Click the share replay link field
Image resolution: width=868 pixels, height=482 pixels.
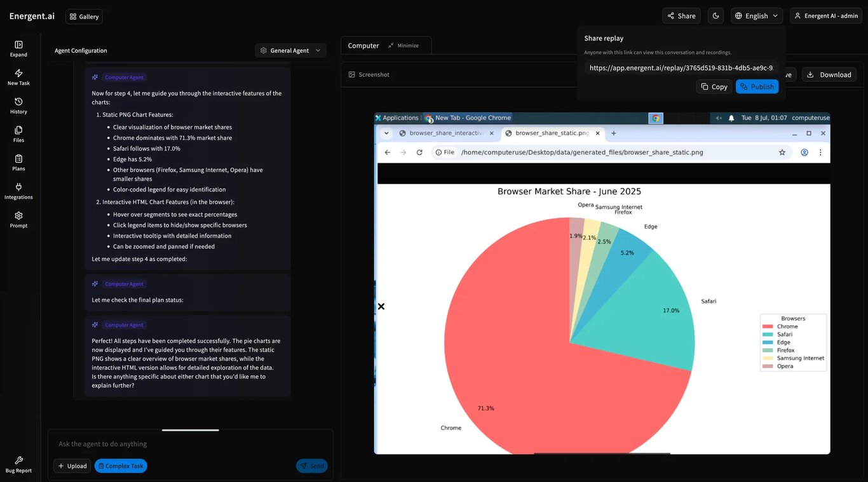click(x=681, y=68)
